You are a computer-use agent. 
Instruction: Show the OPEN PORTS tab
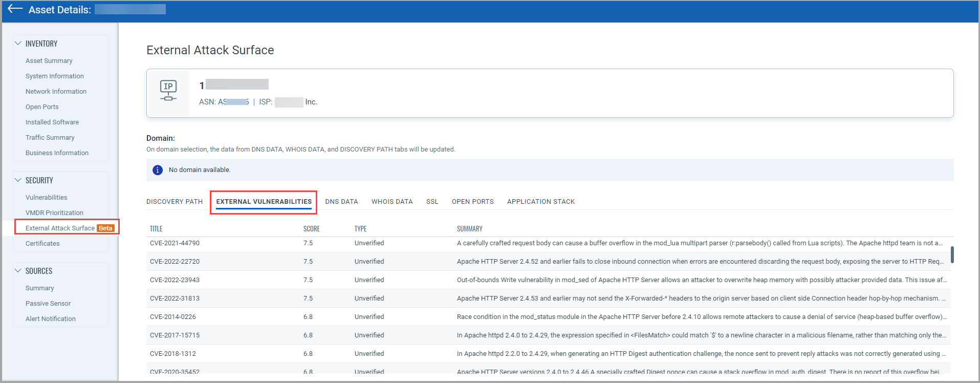473,202
